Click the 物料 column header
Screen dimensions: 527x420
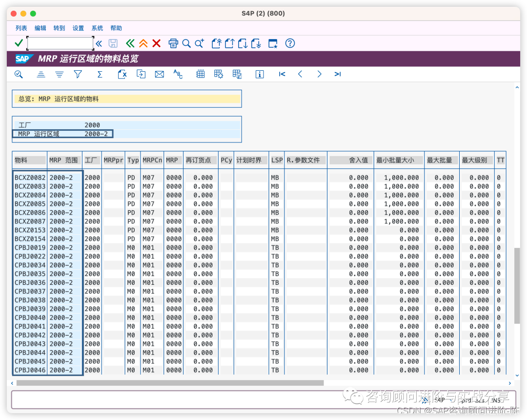pos(30,160)
